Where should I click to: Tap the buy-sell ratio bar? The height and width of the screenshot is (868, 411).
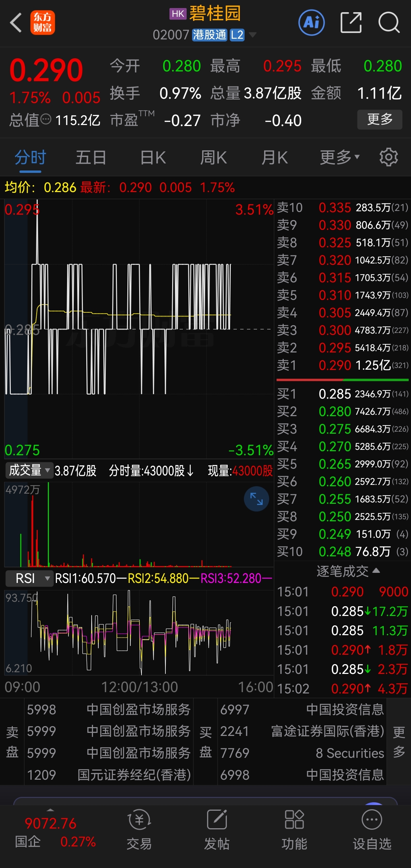pos(342,380)
